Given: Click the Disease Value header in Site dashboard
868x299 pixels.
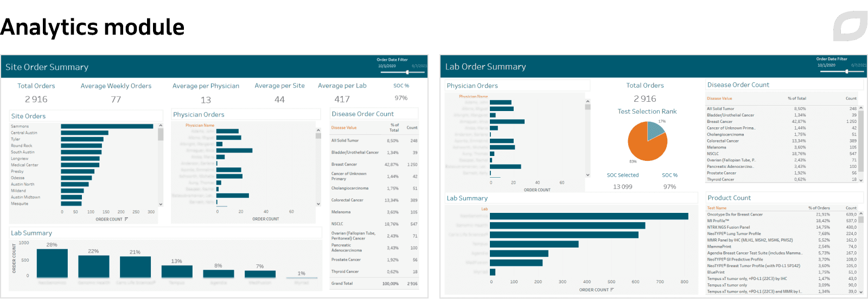Looking at the screenshot, I should pos(344,128).
